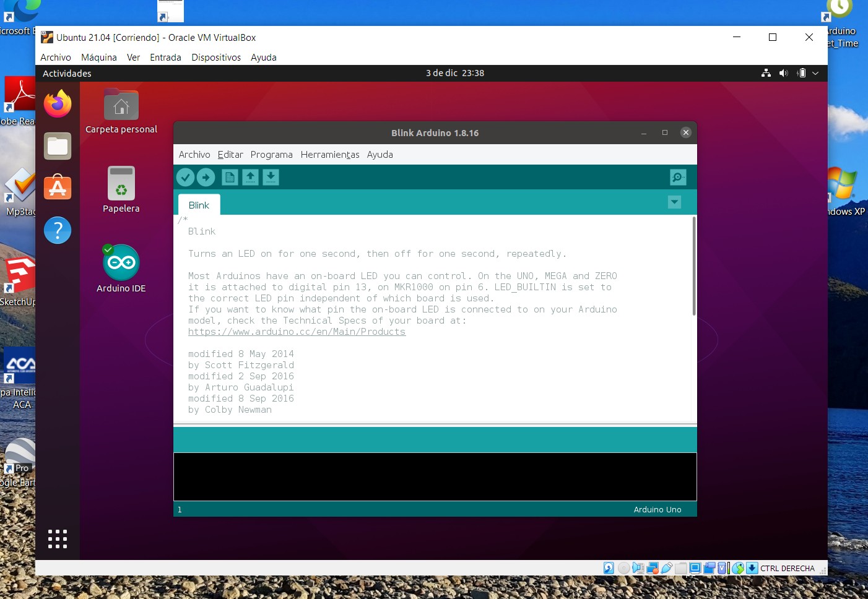Verify the Blink sketch with the checkmark icon
The image size is (868, 599).
point(186,177)
